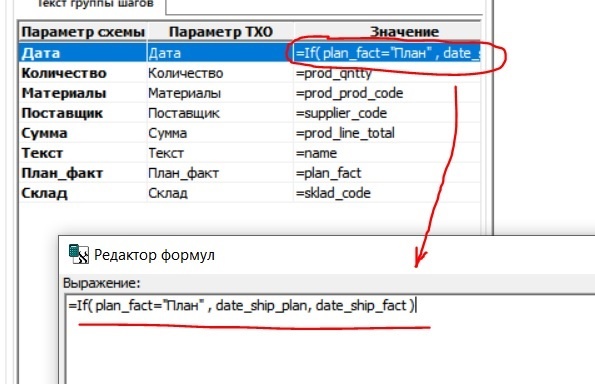The width and height of the screenshot is (595, 384).
Task: Click the =prod_line_total value cell
Action: click(x=387, y=133)
